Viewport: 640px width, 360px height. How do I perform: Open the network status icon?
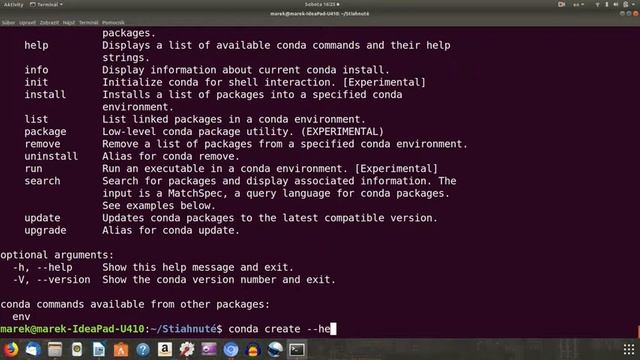(x=598, y=4)
